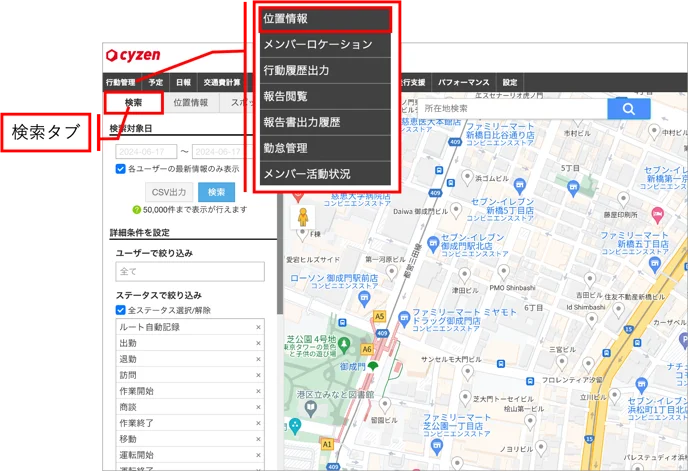Select 報告閲覧 menu entry

(325, 96)
